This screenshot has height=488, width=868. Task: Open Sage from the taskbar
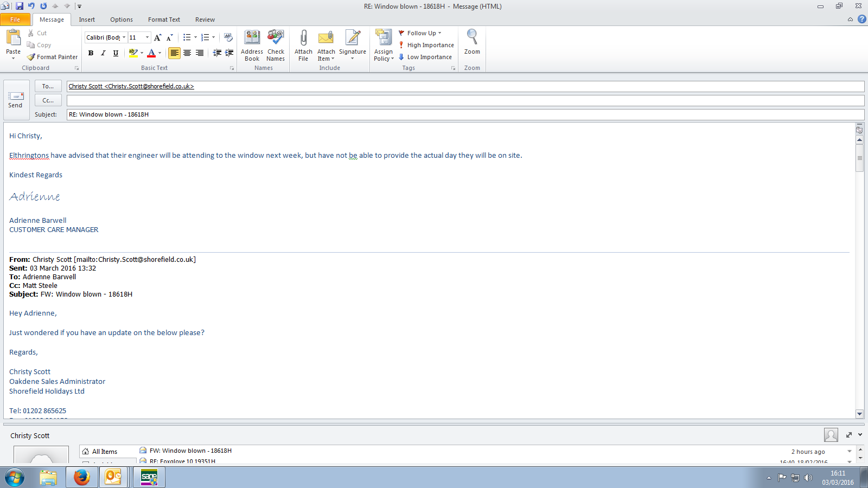(x=149, y=478)
